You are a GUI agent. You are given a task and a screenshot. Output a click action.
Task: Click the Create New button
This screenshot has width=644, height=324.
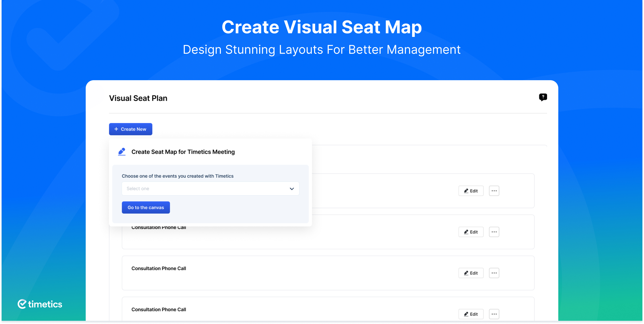point(131,129)
